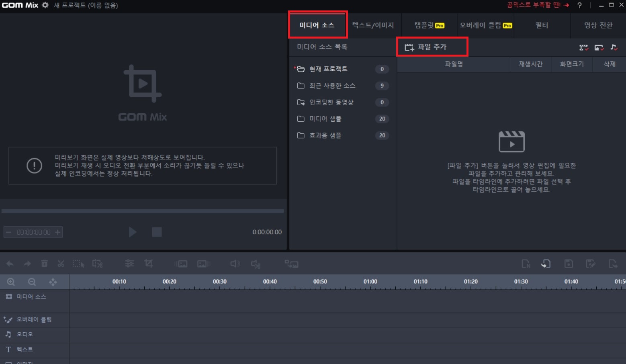
Task: Zoom out the timeline with magnifier minus
Action: 32,282
